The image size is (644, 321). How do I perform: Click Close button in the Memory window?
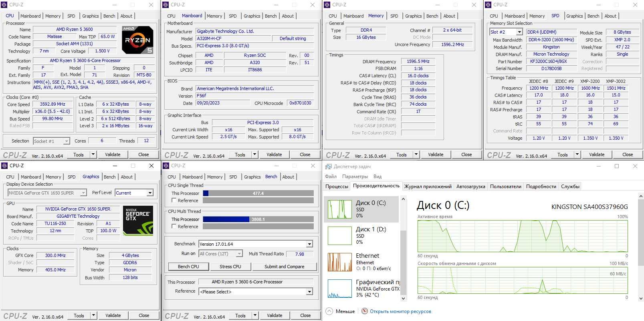466,154
